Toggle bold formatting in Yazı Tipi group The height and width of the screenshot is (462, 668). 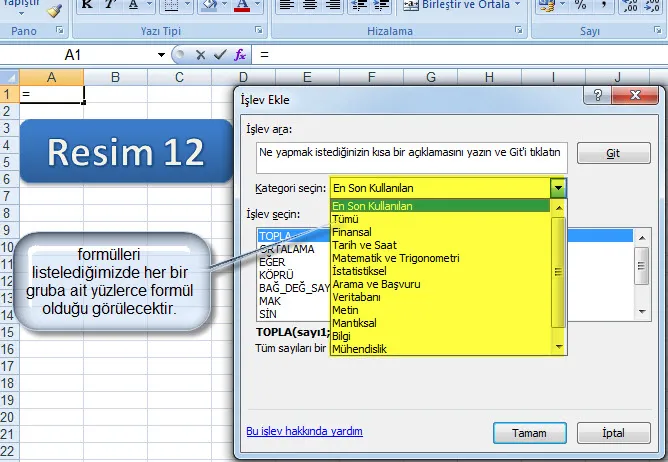click(x=87, y=6)
